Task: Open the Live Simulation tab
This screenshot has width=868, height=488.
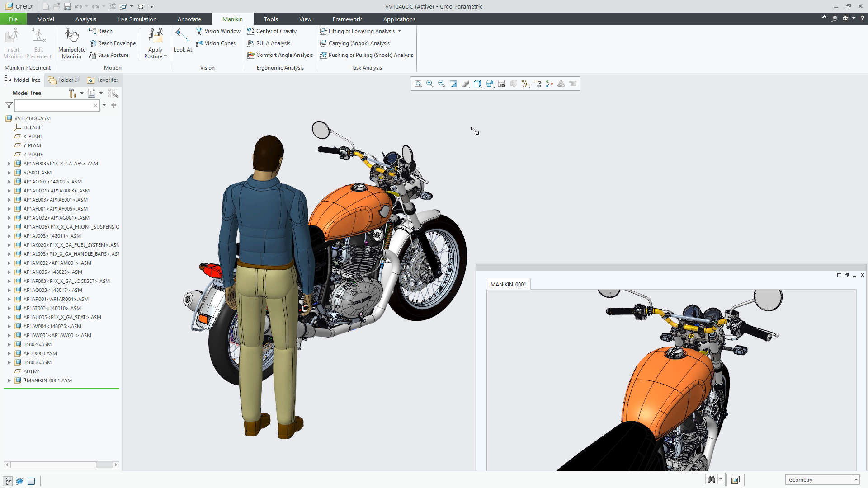Action: 137,19
